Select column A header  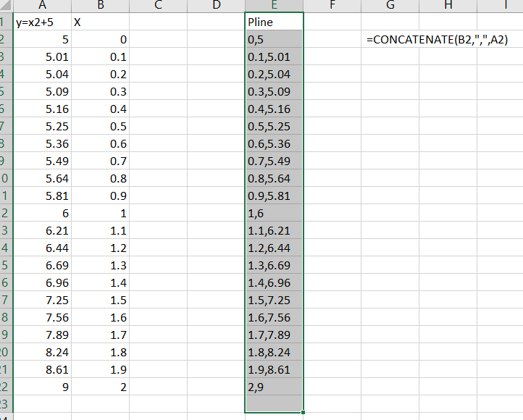coord(42,5)
